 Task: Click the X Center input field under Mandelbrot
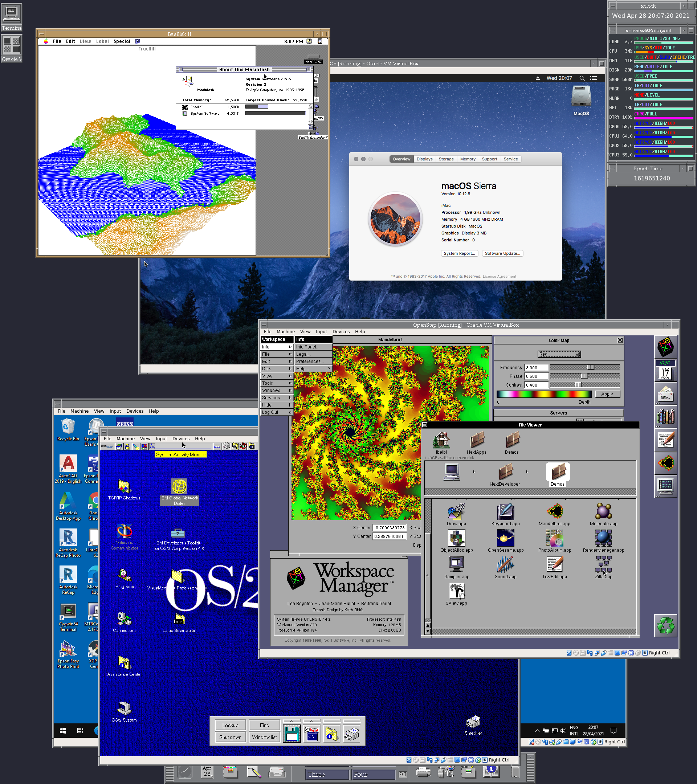[390, 527]
